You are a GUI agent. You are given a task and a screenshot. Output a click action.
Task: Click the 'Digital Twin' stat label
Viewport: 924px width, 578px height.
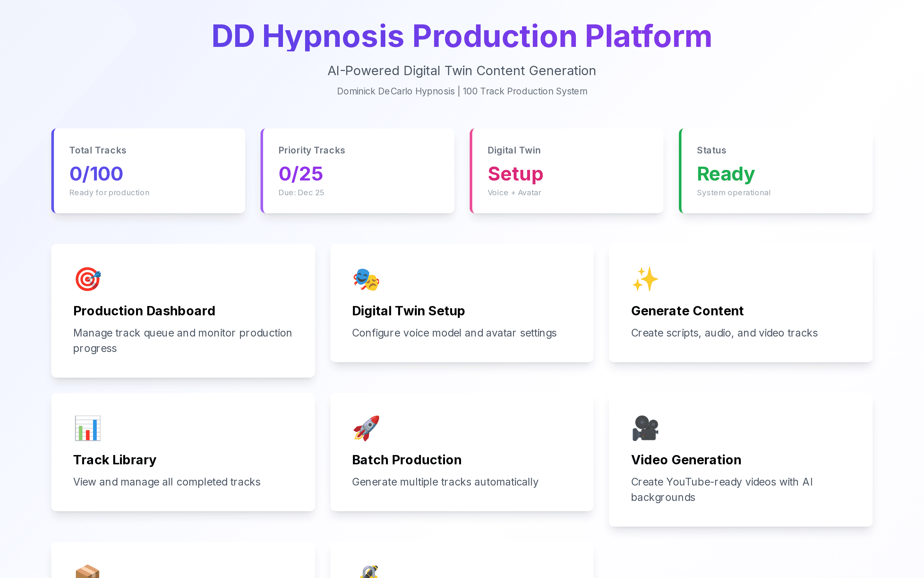[x=514, y=150]
